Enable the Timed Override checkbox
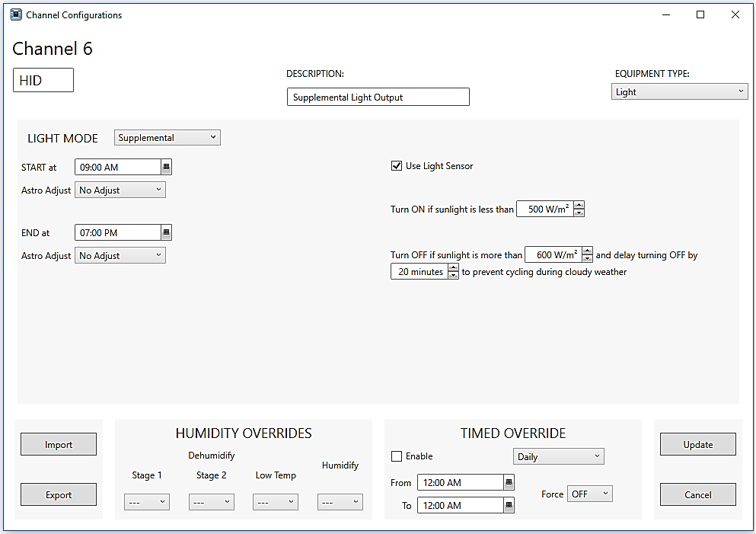This screenshot has height=534, width=756. 397,456
